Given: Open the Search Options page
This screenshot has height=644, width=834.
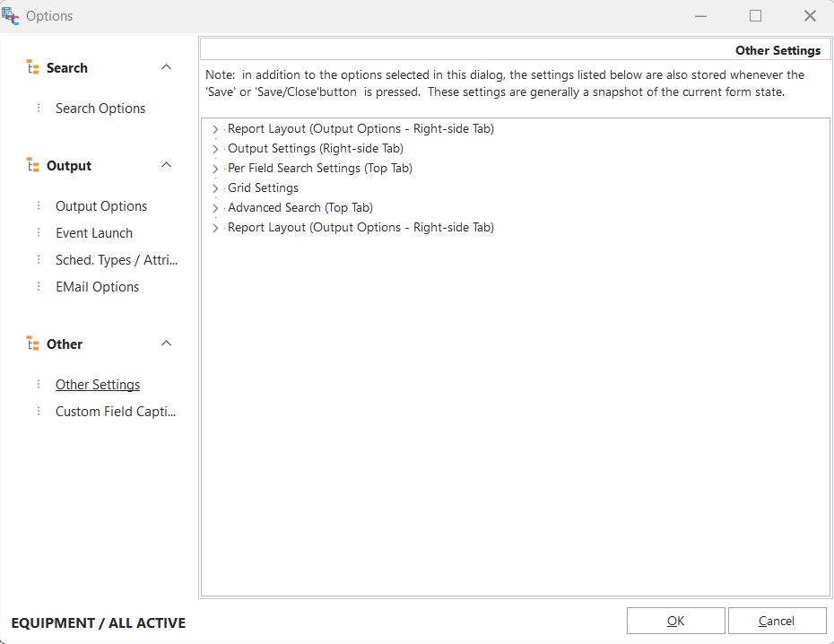Looking at the screenshot, I should click(100, 109).
